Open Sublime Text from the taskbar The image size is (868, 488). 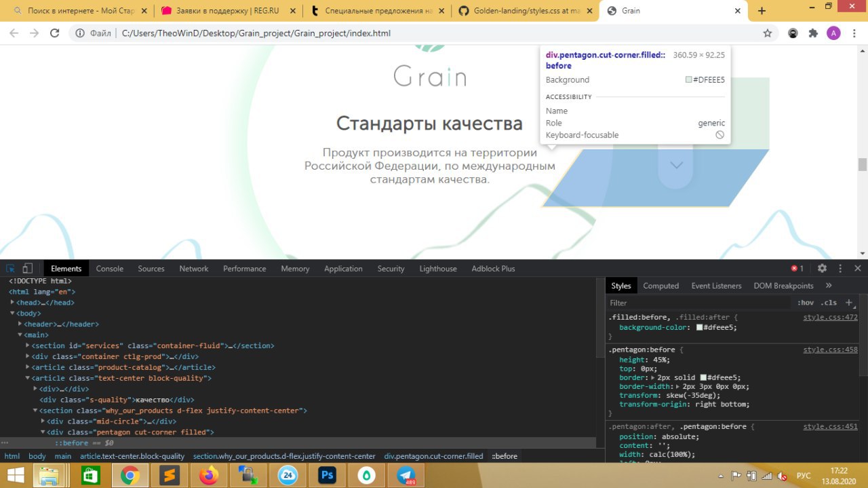tap(169, 476)
